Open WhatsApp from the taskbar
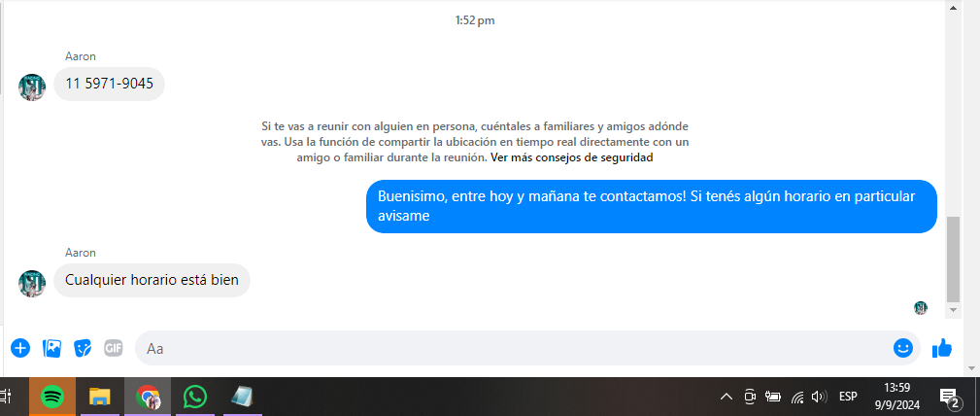Screen dimensions: 980x416 [x=195, y=397]
